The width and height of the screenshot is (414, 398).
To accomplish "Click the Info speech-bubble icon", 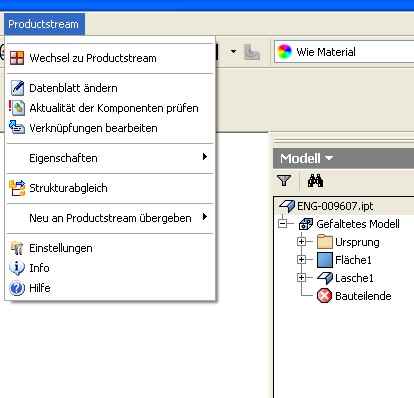I will tap(17, 268).
